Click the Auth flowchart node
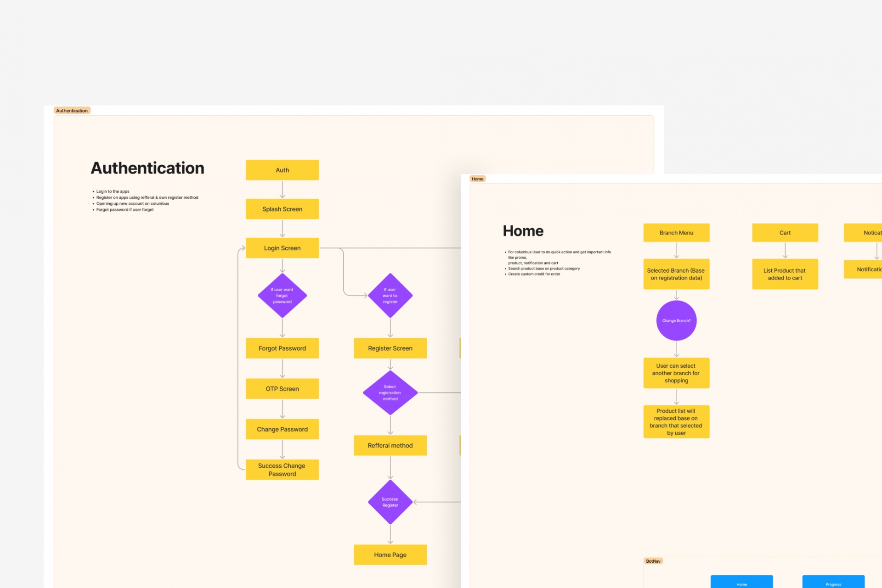The height and width of the screenshot is (588, 882). tap(282, 170)
